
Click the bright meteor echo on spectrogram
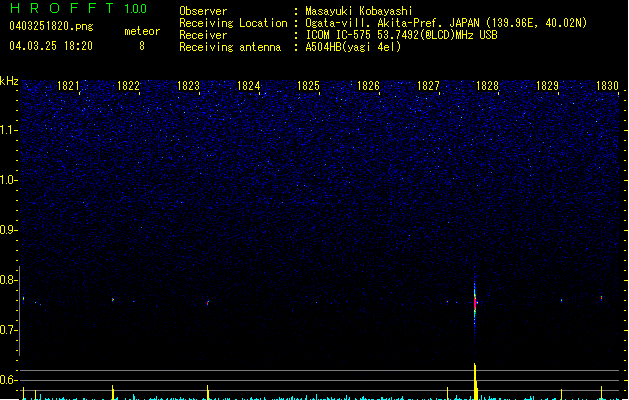click(475, 300)
